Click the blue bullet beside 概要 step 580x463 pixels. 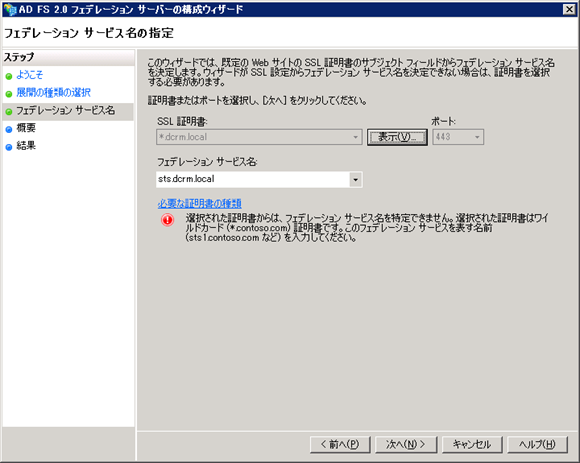click(9, 129)
